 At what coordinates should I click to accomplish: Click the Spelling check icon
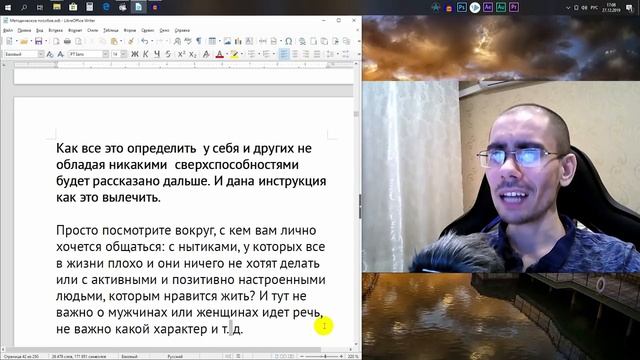click(x=188, y=41)
